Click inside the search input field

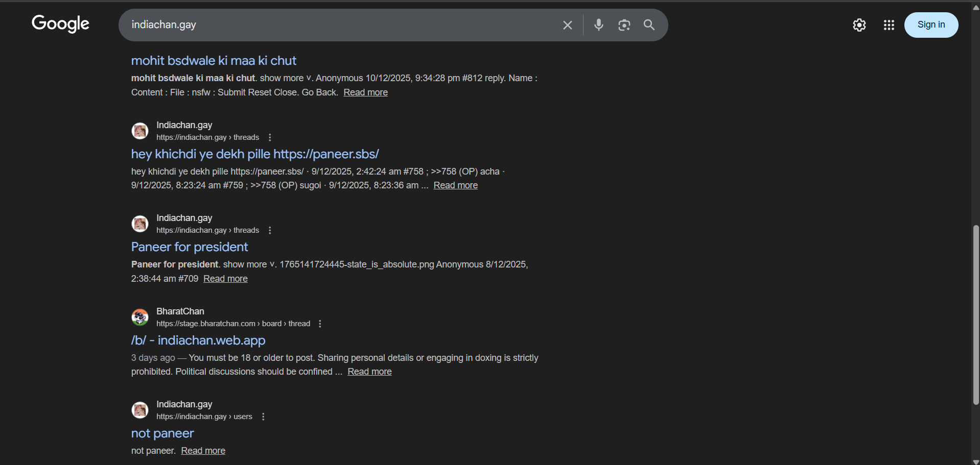[337, 25]
